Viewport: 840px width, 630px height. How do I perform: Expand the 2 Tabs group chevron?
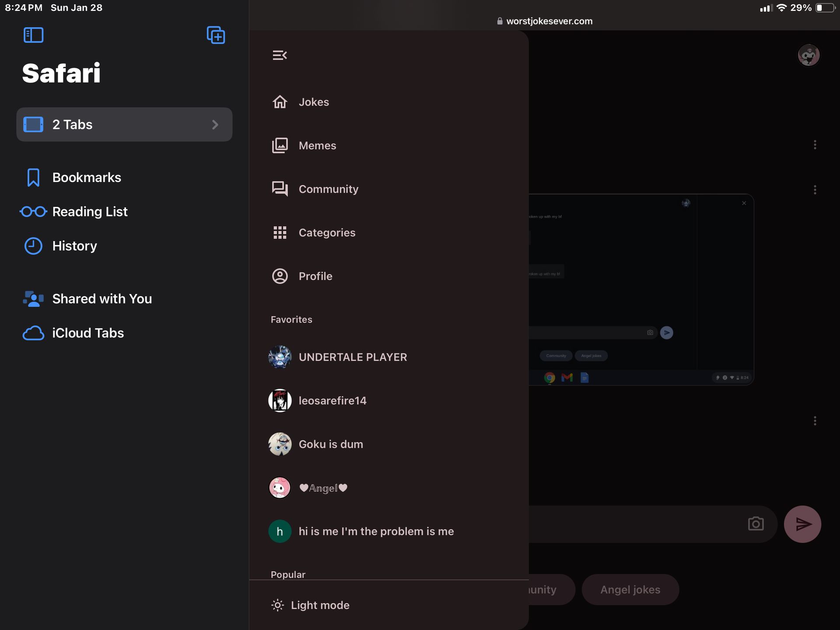pyautogui.click(x=215, y=125)
